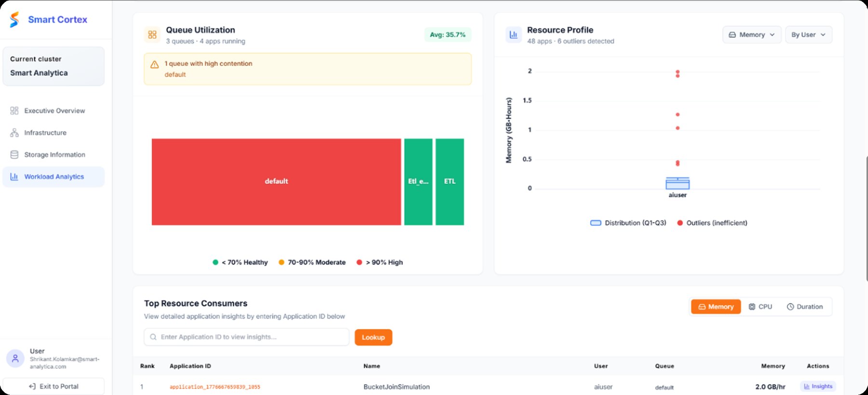
Task: Click the ETL green queue block
Action: (x=450, y=182)
